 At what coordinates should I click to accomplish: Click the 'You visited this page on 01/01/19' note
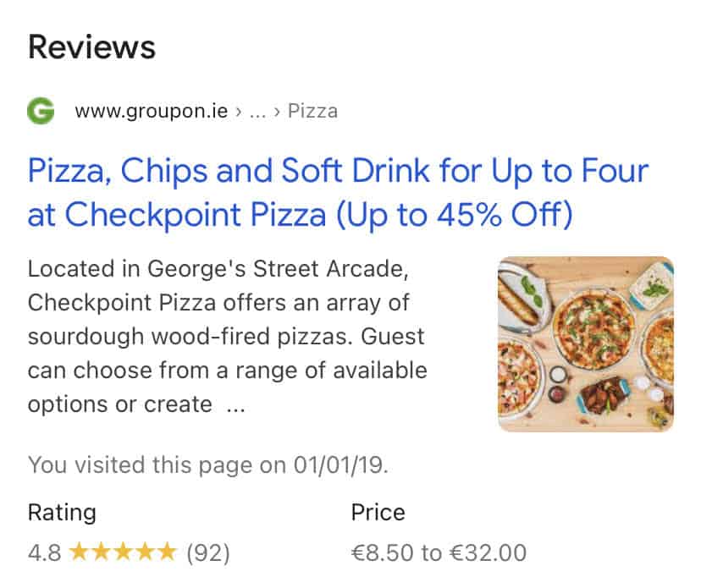208,464
